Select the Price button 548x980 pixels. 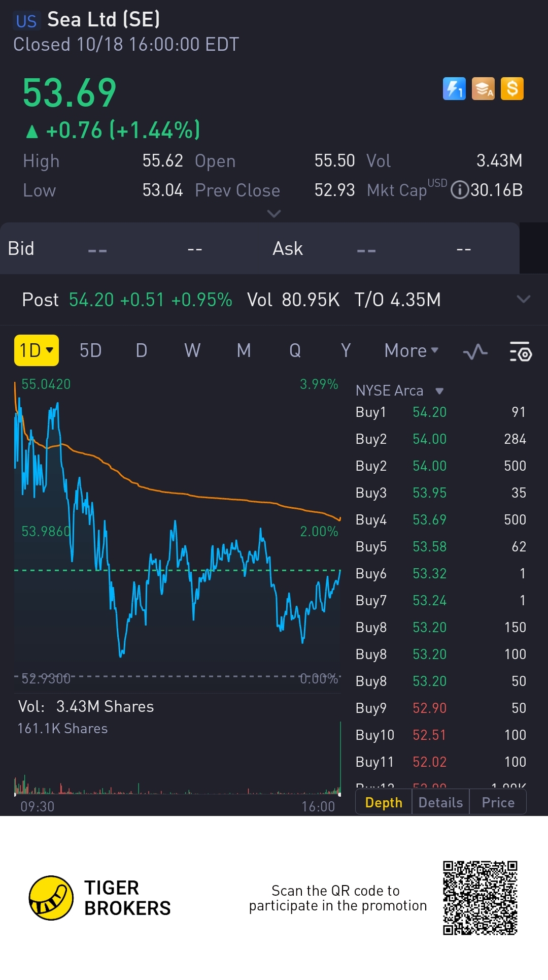pos(498,802)
